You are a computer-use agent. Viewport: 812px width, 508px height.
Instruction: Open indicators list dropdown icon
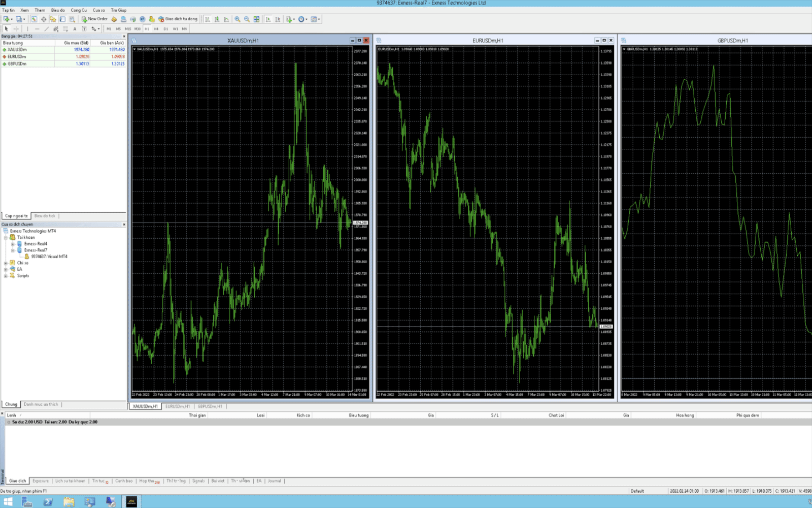[x=290, y=19]
